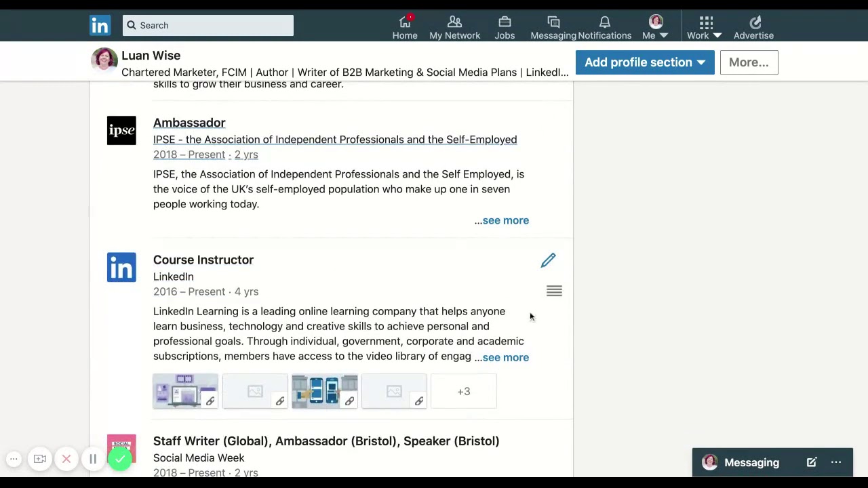Open Messaging in the top nav
The image size is (868, 488).
coord(553,28)
